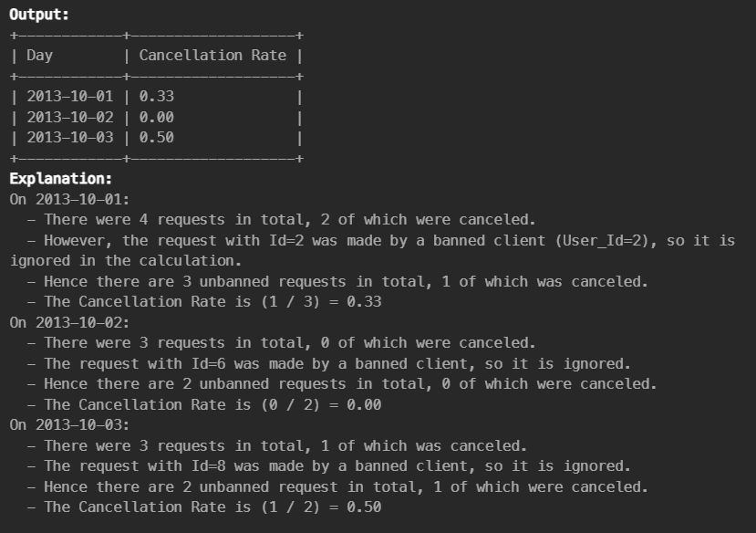Click the Explanation heading
756x533 pixels.
coord(61,179)
